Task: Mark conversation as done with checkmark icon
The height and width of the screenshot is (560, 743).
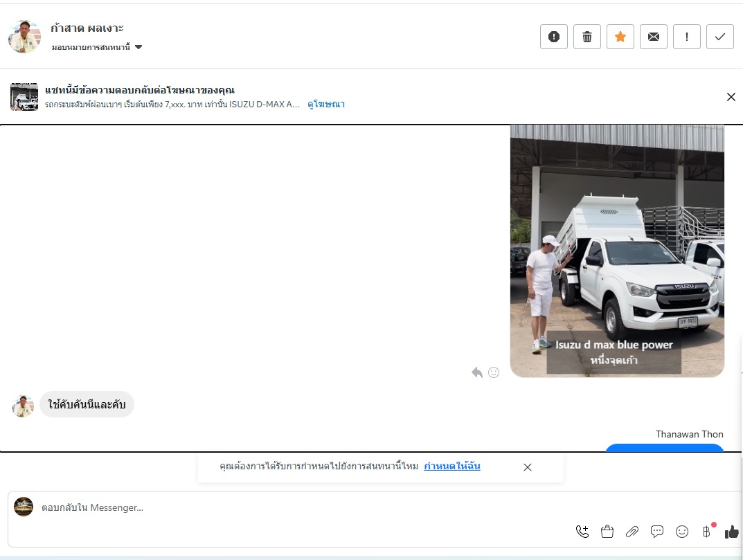Action: click(719, 37)
